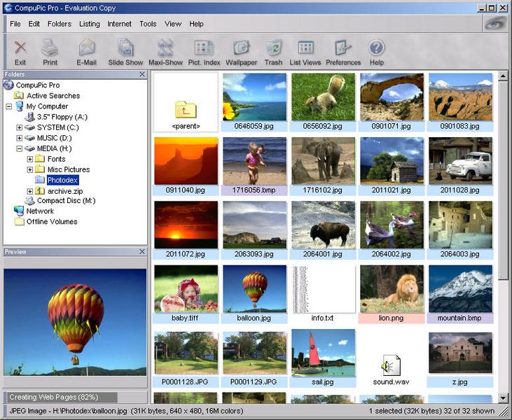Select the 2064001.jpg bison thumbnail
The image size is (512, 420).
tap(324, 225)
